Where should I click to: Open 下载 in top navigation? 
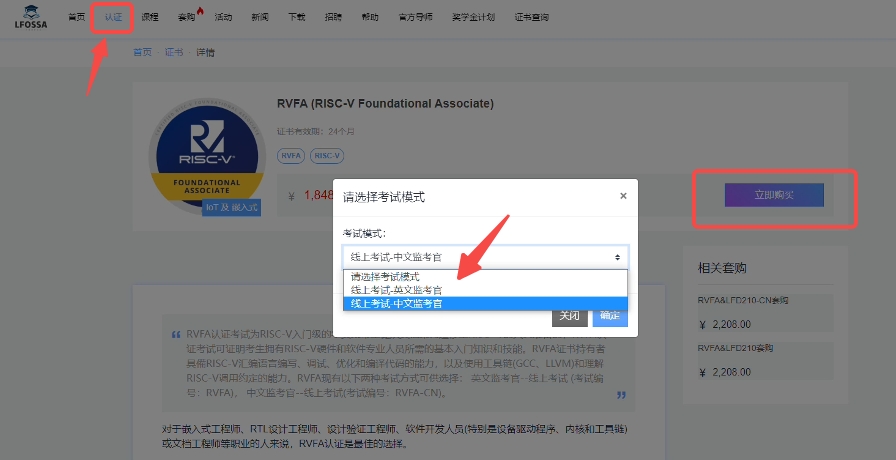pyautogui.click(x=296, y=17)
